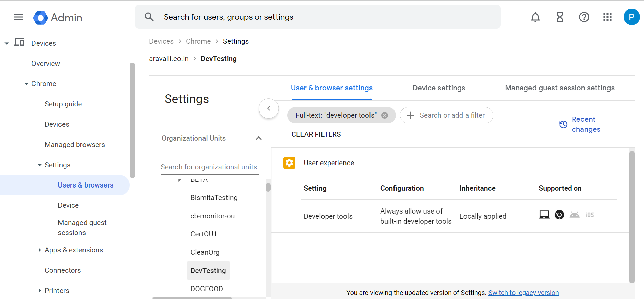Select DevTesting organizational unit

(208, 271)
